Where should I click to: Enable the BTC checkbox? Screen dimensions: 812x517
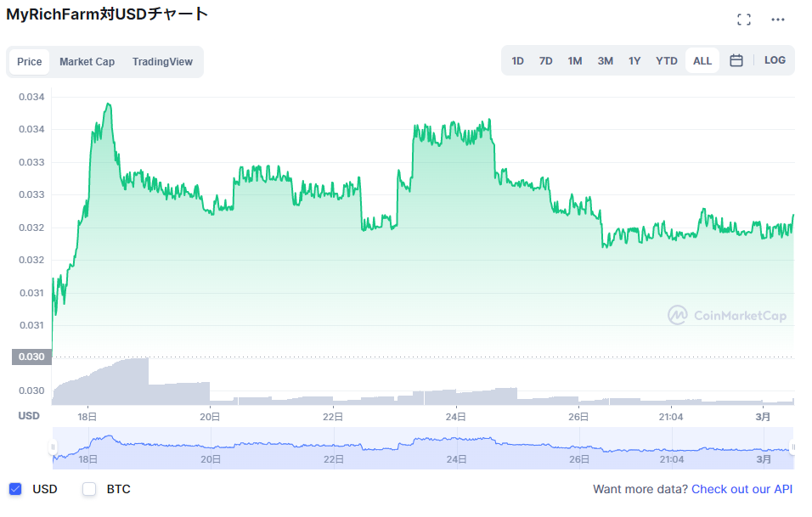tap(89, 489)
